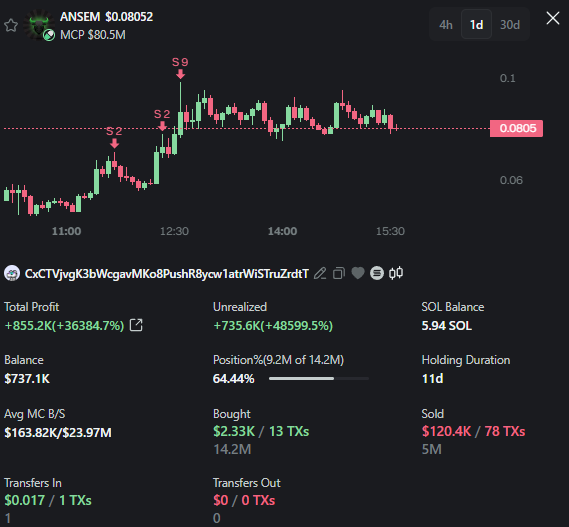Click the pump verified badge on avatar
The width and height of the screenshot is (569, 527).
(49, 35)
